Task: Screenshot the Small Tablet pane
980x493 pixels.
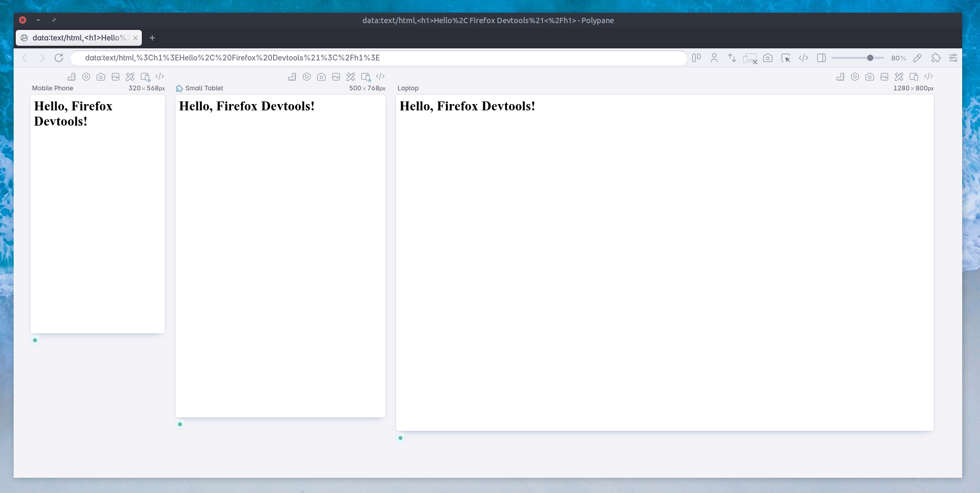Action: [321, 77]
